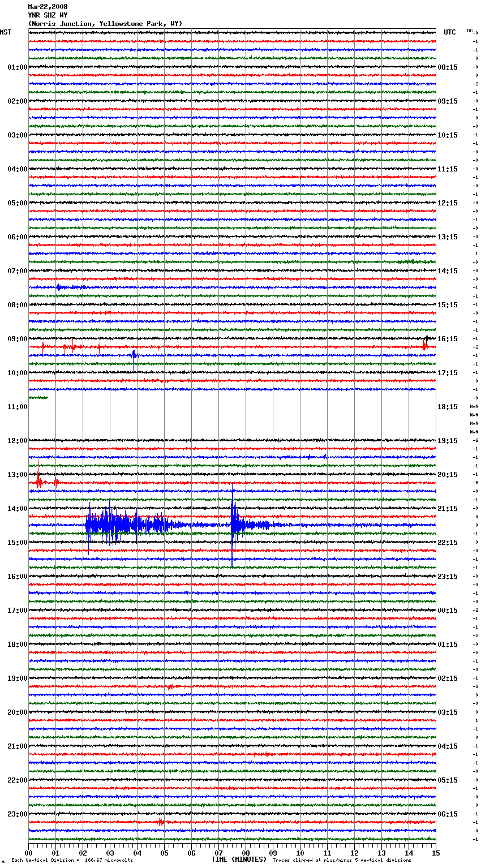Screen dimensions: 481x868
Task: Click the DC column header
Action: point(470,31)
